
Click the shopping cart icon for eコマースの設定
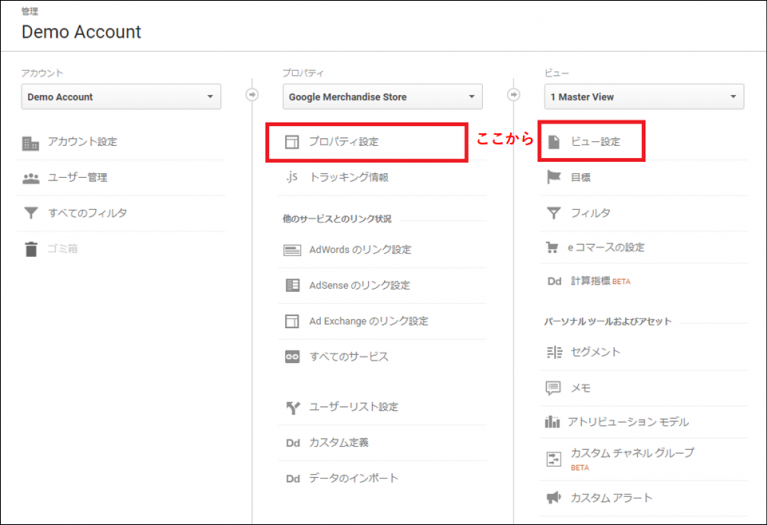(553, 248)
